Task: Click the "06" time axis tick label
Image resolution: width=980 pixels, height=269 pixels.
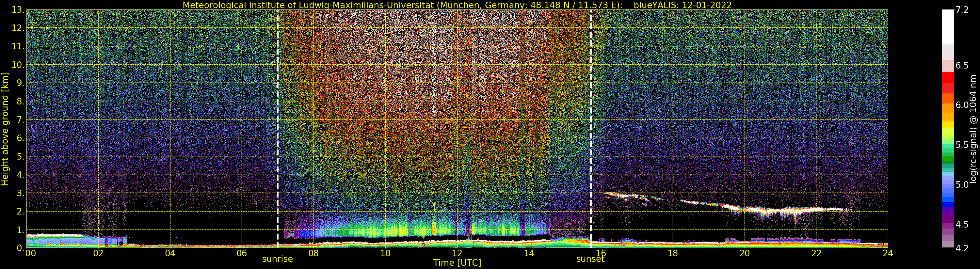Action: (242, 253)
